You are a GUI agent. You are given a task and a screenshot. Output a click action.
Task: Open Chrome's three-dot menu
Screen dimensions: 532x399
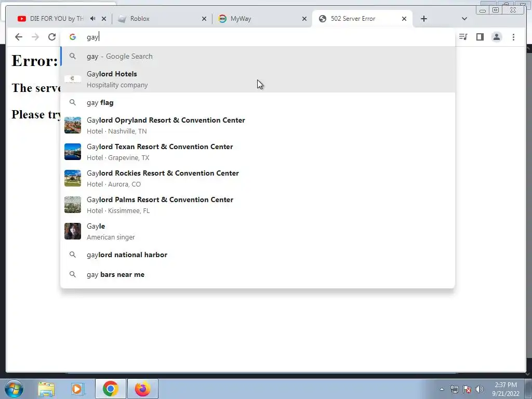[x=513, y=37]
